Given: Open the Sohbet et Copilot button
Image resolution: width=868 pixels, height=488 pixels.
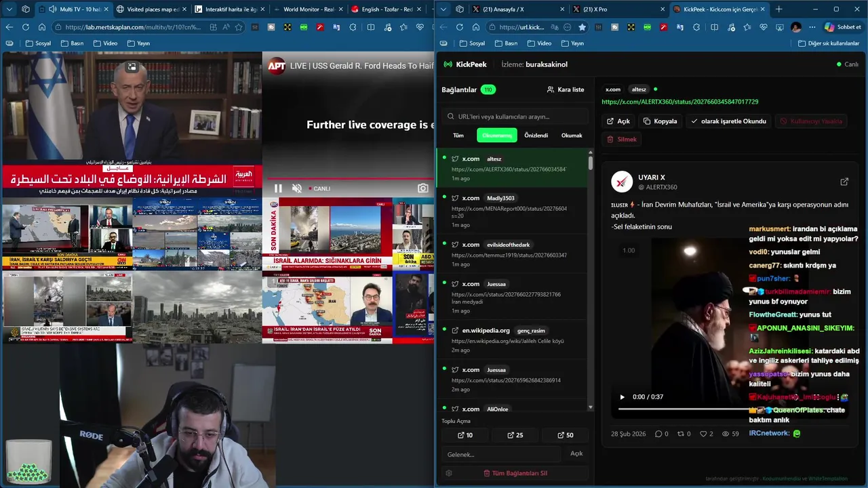Looking at the screenshot, I should 843,27.
